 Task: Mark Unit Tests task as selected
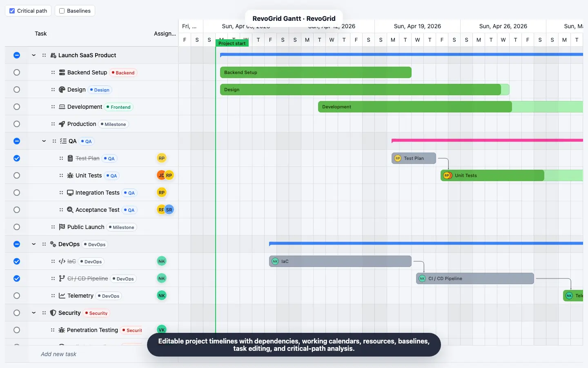tap(17, 175)
